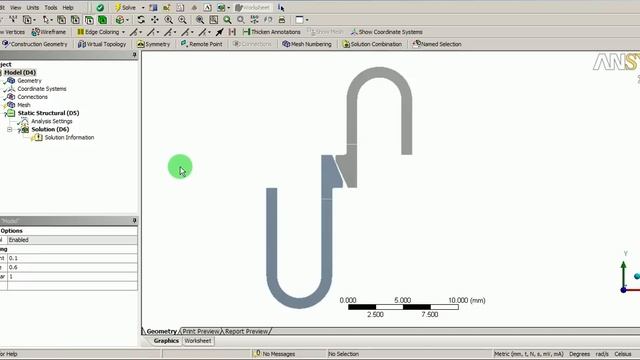Image resolution: width=640 pixels, height=360 pixels.
Task: Click the solid green body select icon
Action: (102, 20)
